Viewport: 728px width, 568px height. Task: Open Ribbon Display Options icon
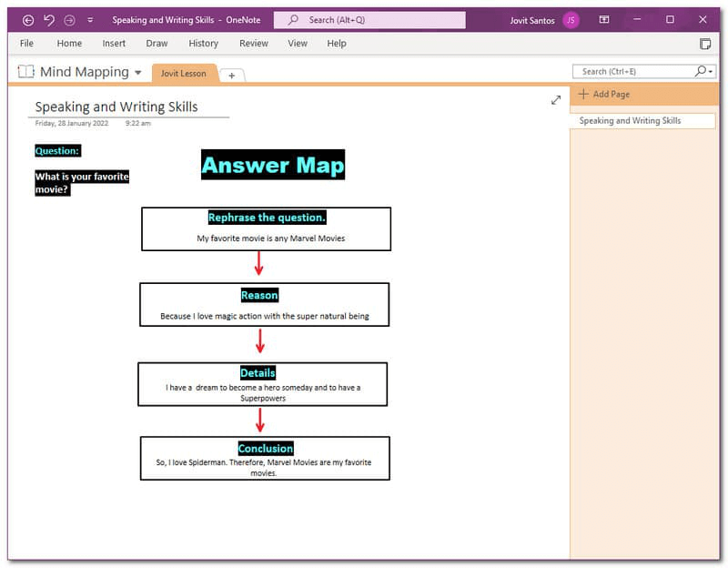coord(604,19)
